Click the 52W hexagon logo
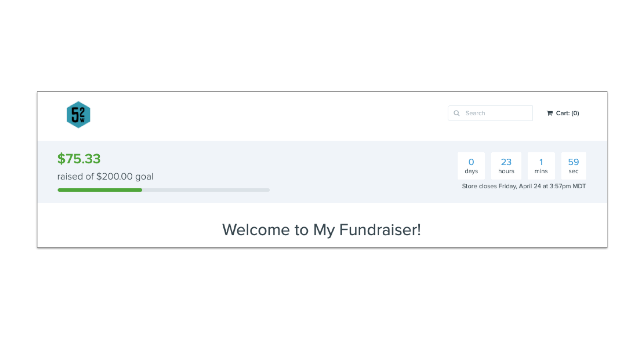The image size is (644, 362). click(x=78, y=115)
